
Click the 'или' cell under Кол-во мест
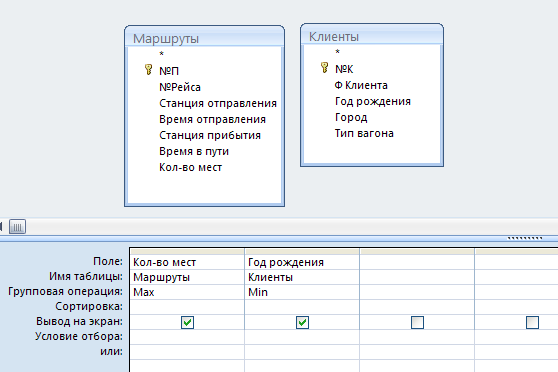(187, 352)
